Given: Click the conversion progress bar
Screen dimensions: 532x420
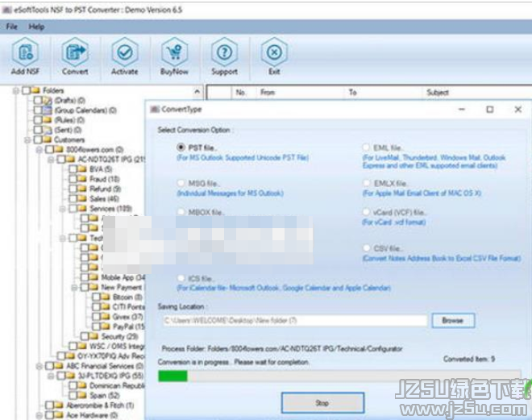Looking at the screenshot, I should click(x=339, y=376).
